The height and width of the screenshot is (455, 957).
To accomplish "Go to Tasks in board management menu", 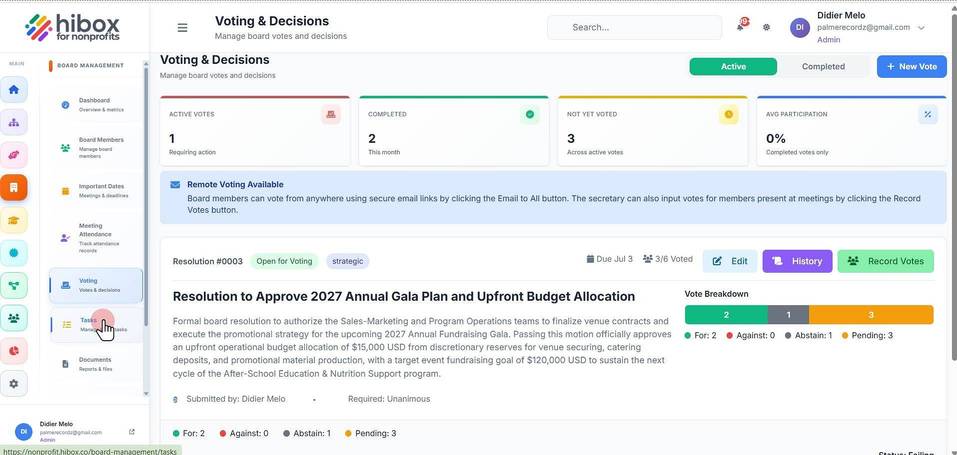I will [96, 324].
